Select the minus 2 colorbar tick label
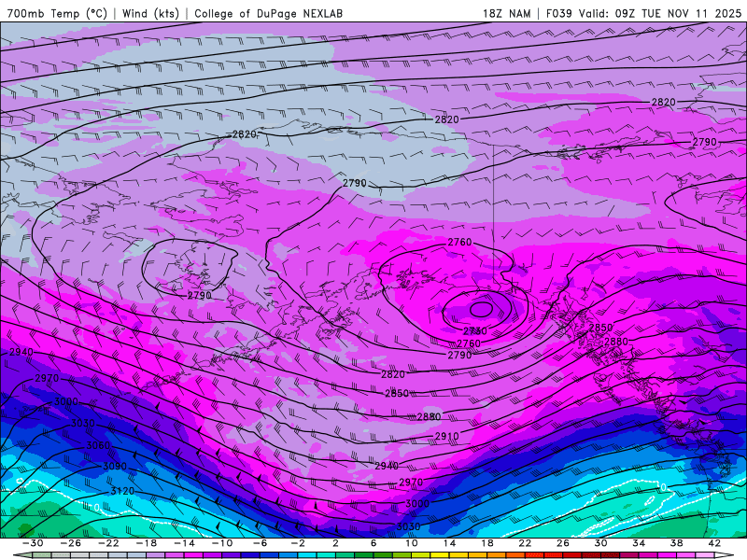Screen dimensions: 747x560 point(297,543)
